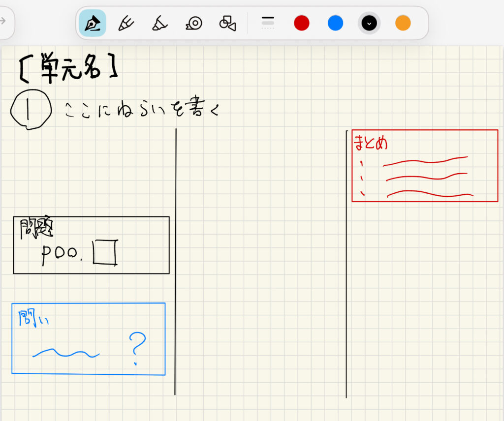The width and height of the screenshot is (504, 421).
Task: Click the redo arrow at the top left
Action: [x=3, y=21]
